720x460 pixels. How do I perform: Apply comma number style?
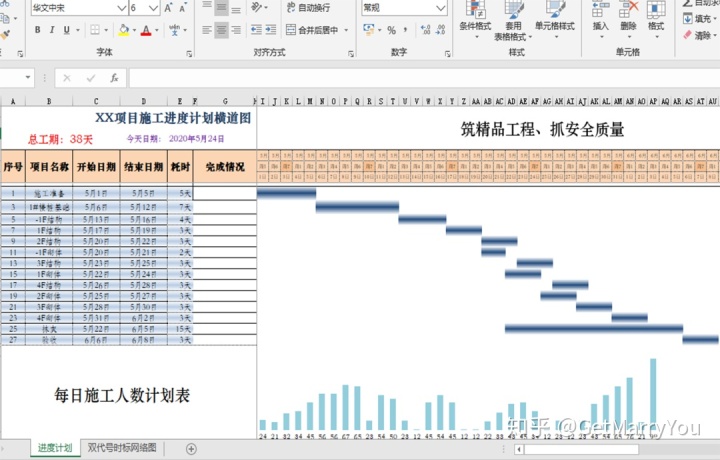[x=405, y=30]
